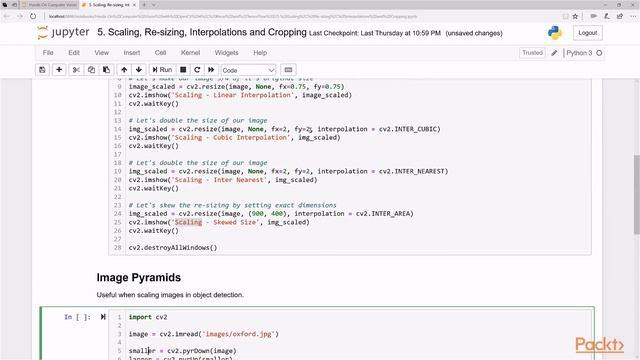The width and height of the screenshot is (640, 360).
Task: Click the 'import cv2' line in bottom cell
Action: (x=148, y=317)
